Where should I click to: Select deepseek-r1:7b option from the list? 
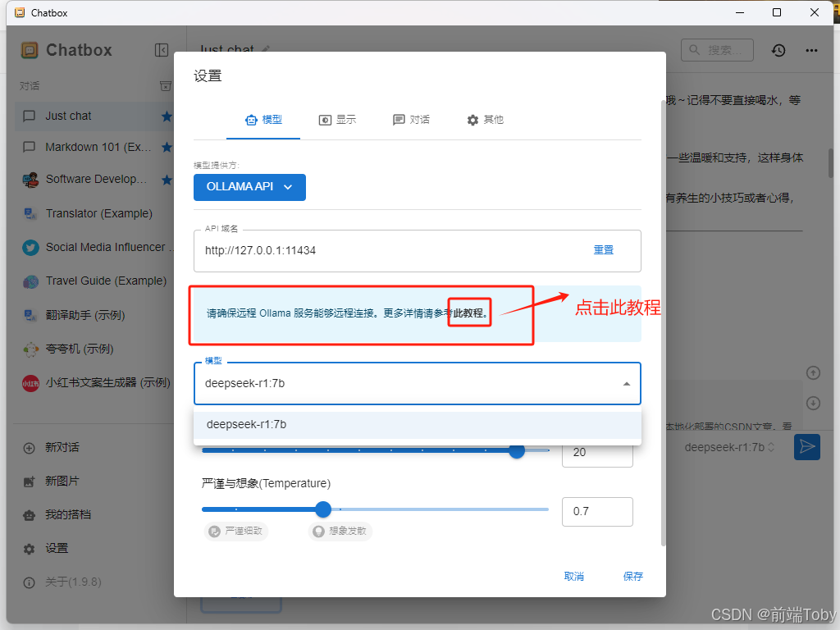coord(418,425)
